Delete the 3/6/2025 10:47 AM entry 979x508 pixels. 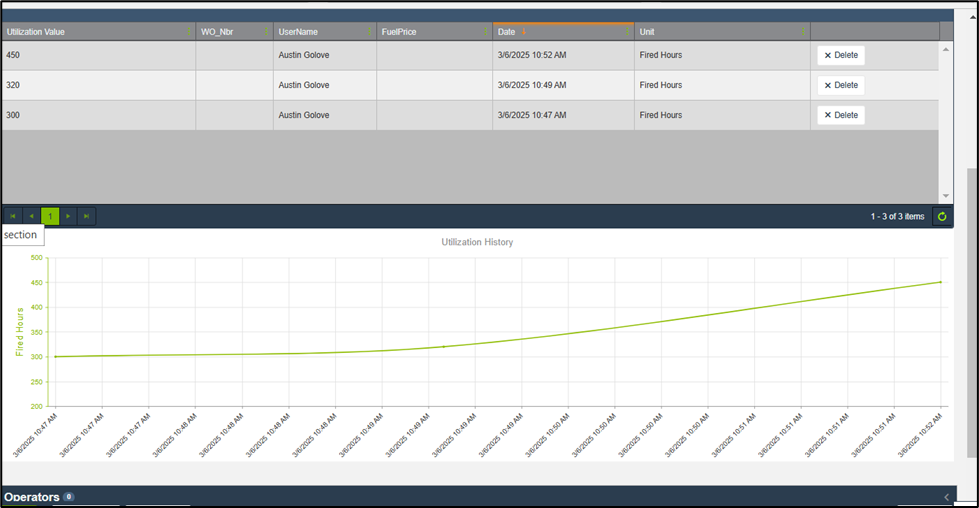[840, 115]
